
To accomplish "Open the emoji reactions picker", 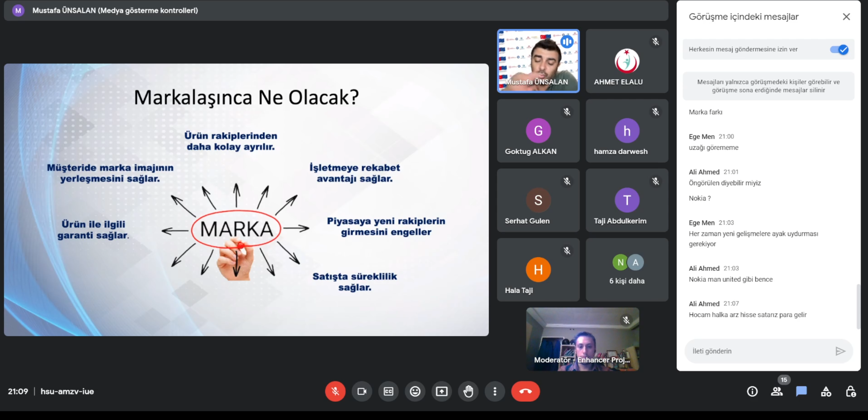I will [415, 391].
